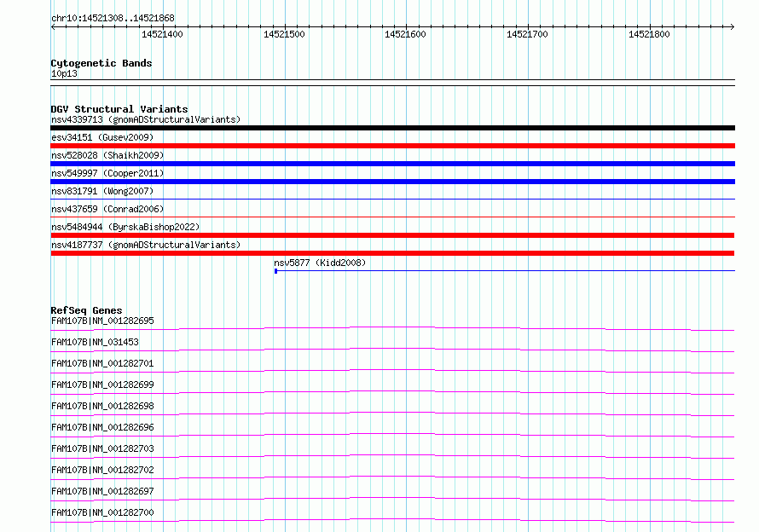Click ruler position label 14521500
The height and width of the screenshot is (532, 759).
pos(284,34)
